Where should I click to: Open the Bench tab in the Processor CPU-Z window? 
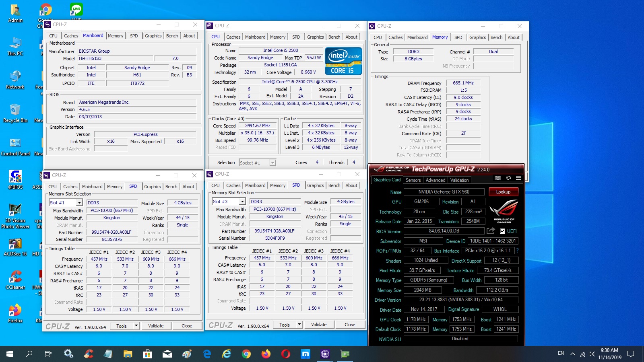click(334, 37)
